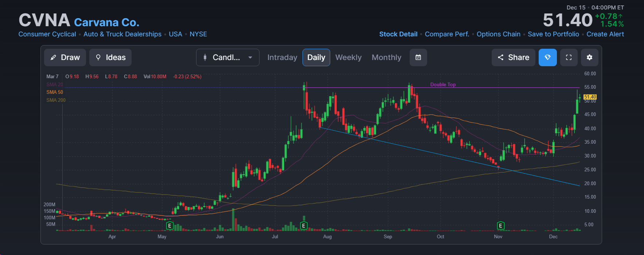Click the Mar 7 date readout
Image resolution: width=644 pixels, height=255 pixels.
tap(52, 76)
